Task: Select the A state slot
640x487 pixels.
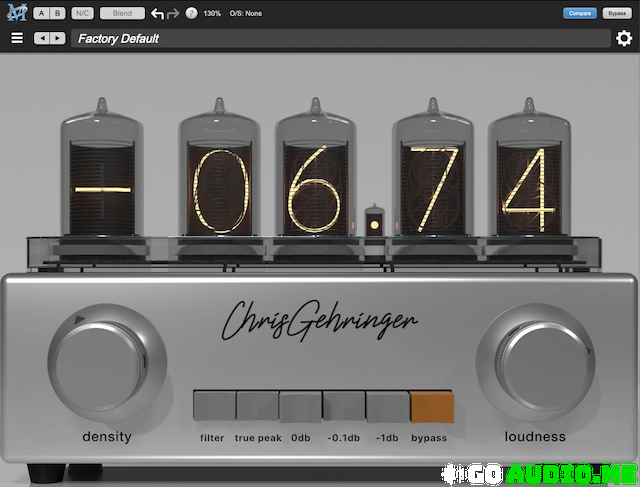Action: tap(41, 14)
